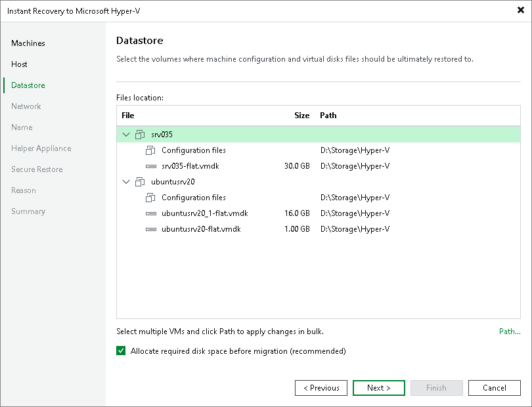532x407 pixels.
Task: Cancel the Instant Recovery wizard
Action: coord(494,387)
